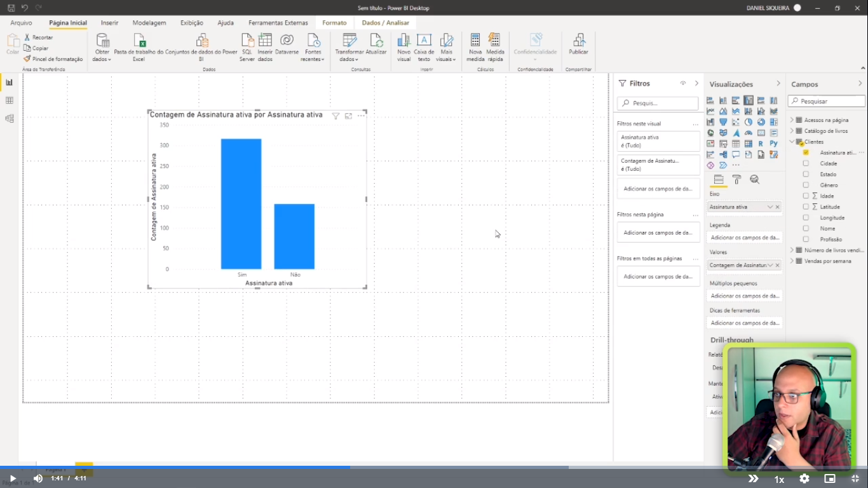This screenshot has width=868, height=488.
Task: Add the matrix visual
Action: click(x=749, y=144)
